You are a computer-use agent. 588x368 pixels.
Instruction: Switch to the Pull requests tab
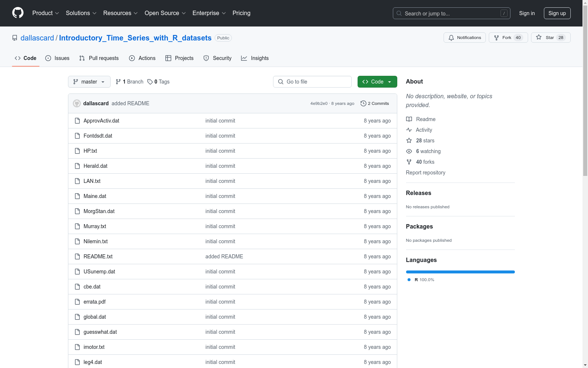tap(99, 58)
